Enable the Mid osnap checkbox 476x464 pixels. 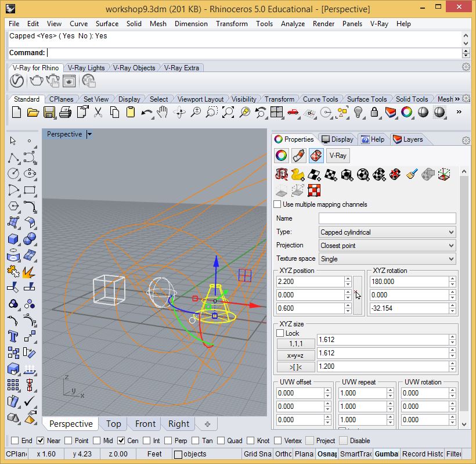97,441
